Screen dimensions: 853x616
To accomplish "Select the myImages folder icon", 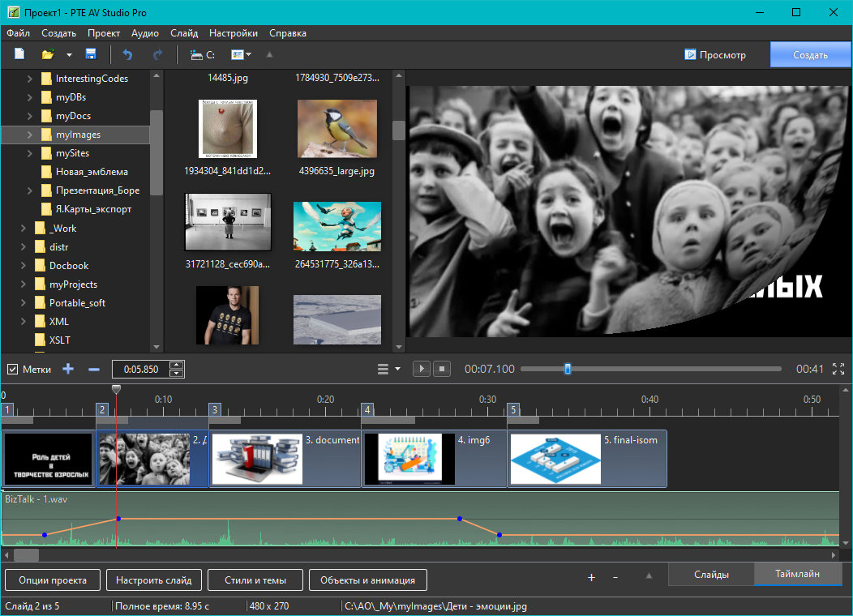I will pyautogui.click(x=46, y=135).
